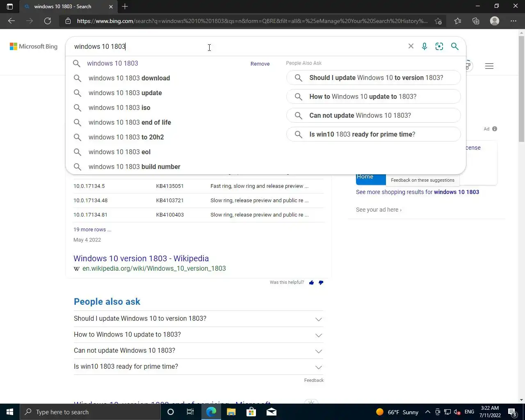Open taskbar Type here to search box

tap(90, 412)
